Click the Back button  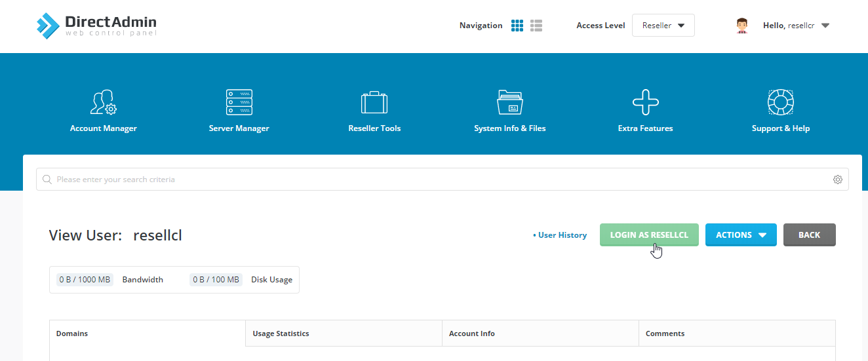click(810, 235)
